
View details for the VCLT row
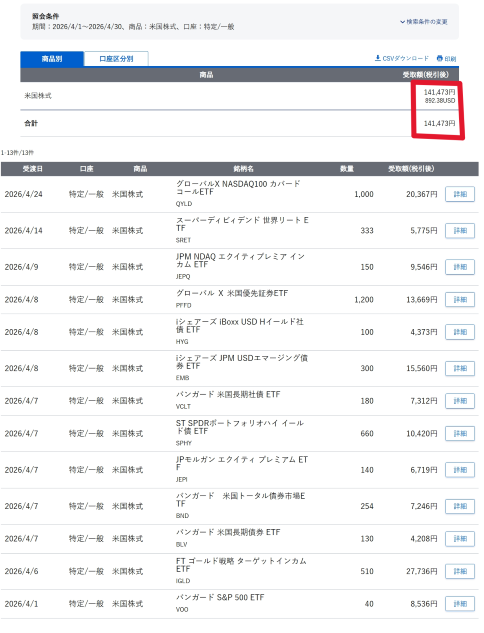pyautogui.click(x=460, y=401)
